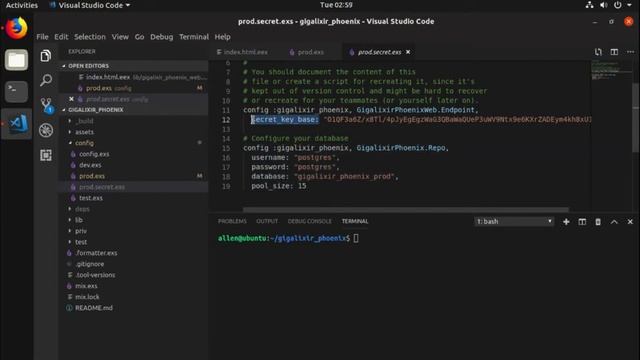Open the Search view in activity bar
This screenshot has height=360, width=640.
[x=46, y=80]
